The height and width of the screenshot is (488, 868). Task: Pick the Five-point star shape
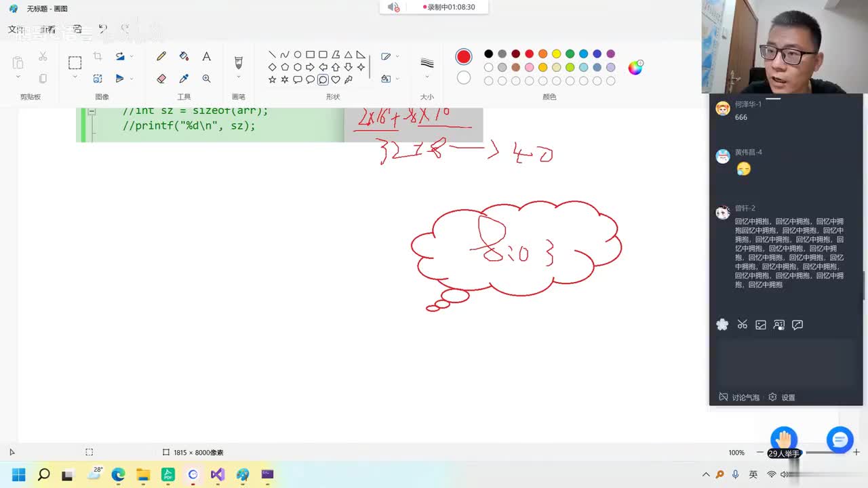pyautogui.click(x=272, y=79)
